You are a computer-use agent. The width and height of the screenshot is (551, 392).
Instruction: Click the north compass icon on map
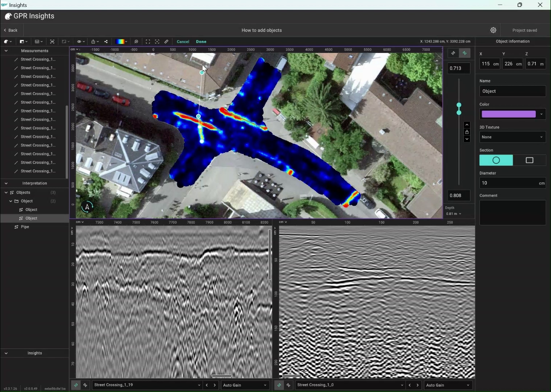[x=87, y=207]
